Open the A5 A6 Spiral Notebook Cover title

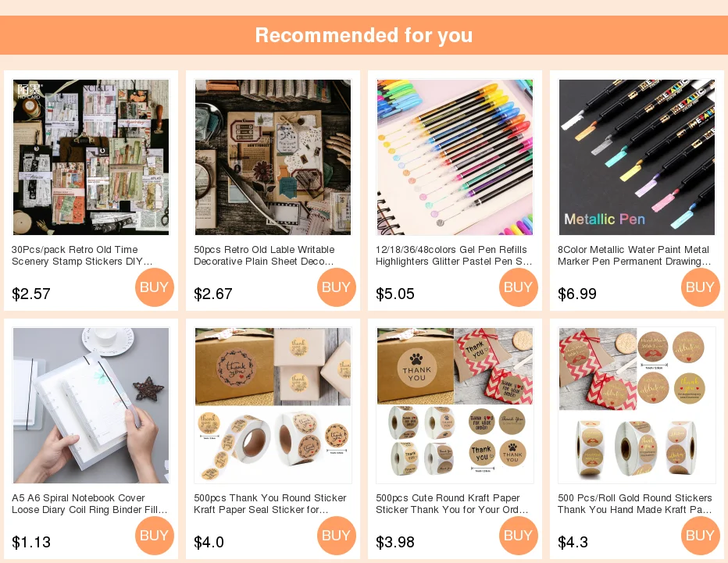coord(90,504)
